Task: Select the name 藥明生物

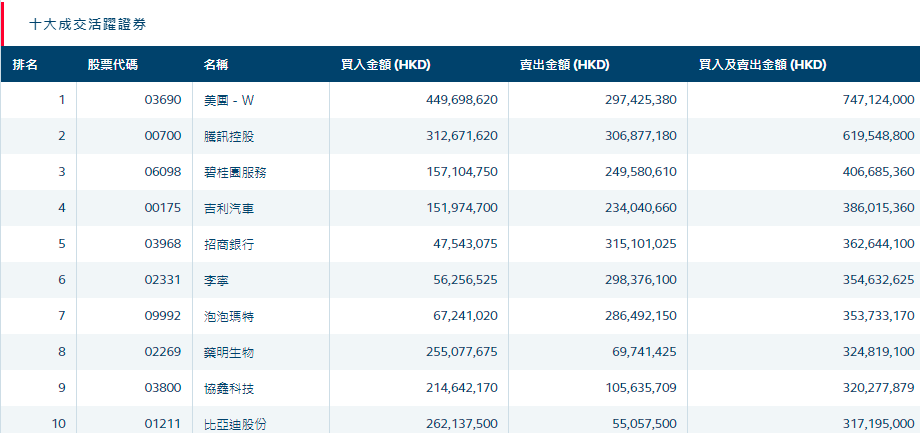Action: [x=229, y=352]
